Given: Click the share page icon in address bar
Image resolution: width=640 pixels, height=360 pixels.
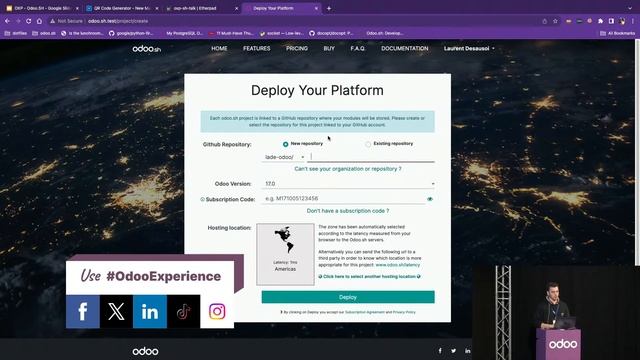Looking at the screenshot, I should coord(544,21).
